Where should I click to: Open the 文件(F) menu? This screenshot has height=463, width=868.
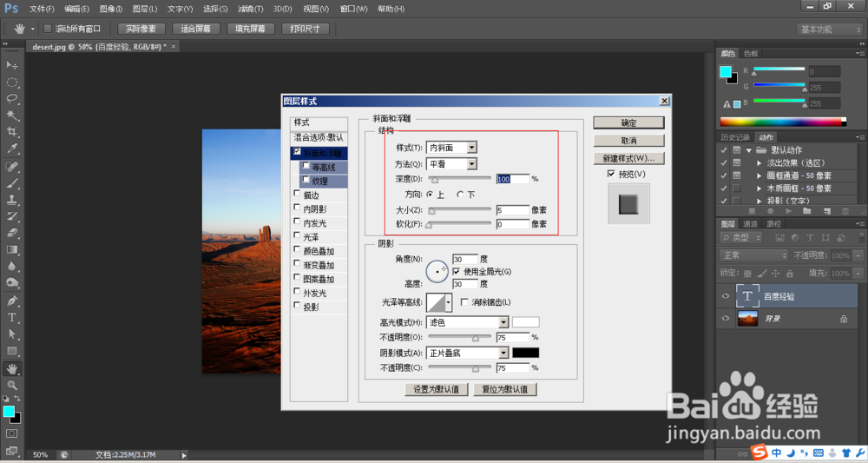point(42,9)
